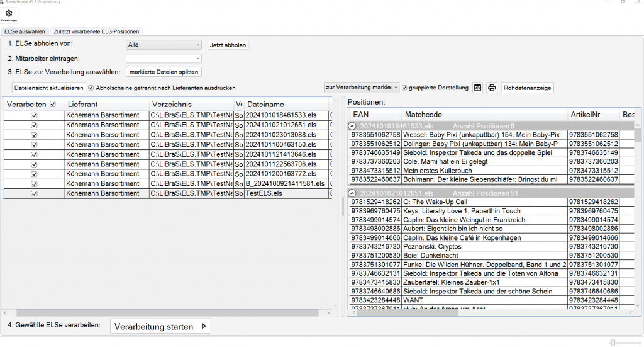Image resolution: width=644 pixels, height=347 pixels.
Task: Disable Abholscheine getrennt nach Lieferanten ausdrucken
Action: (91, 88)
